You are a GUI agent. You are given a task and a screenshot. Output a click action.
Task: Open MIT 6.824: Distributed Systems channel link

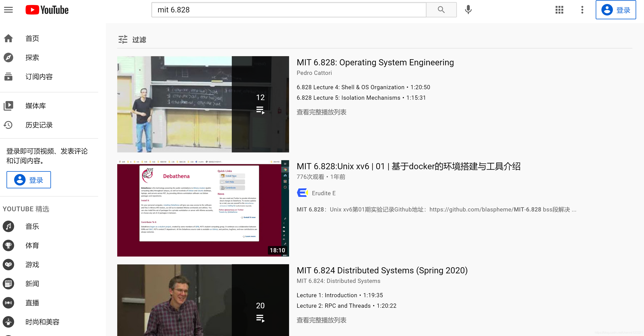339,281
